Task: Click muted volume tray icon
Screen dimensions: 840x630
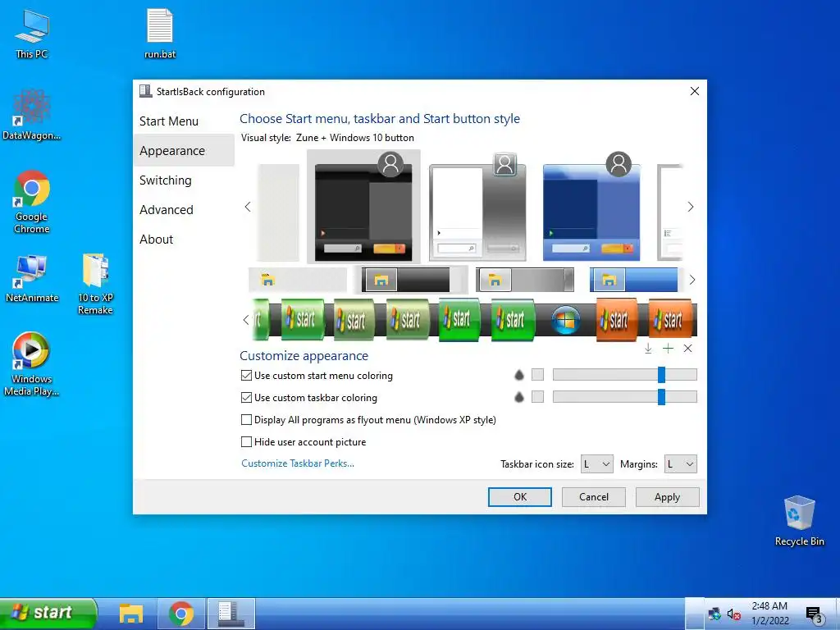Action: click(733, 614)
